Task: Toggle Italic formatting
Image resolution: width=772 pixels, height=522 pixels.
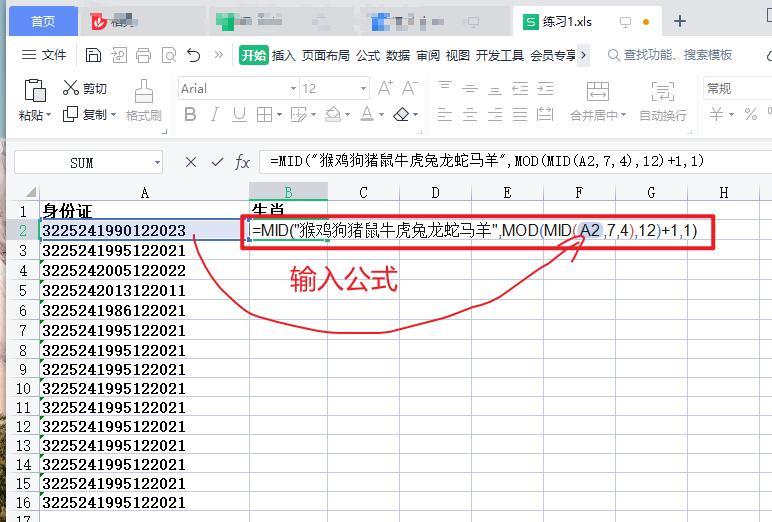Action: pyautogui.click(x=214, y=115)
